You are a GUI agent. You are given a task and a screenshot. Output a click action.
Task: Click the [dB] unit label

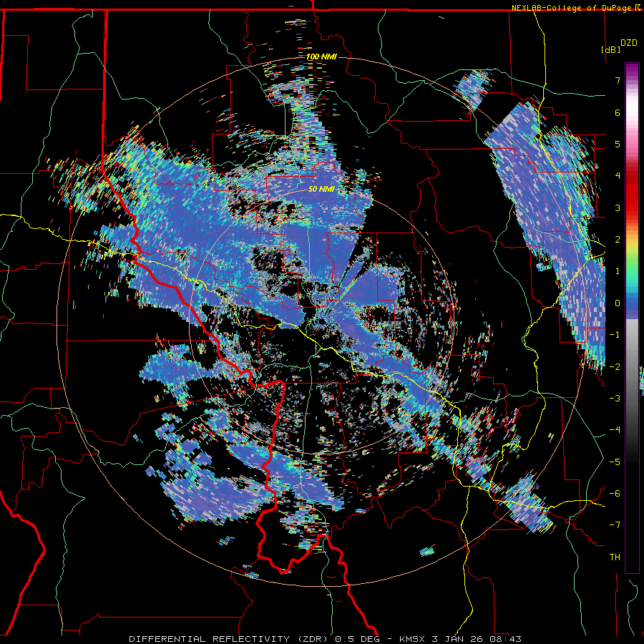click(x=610, y=49)
